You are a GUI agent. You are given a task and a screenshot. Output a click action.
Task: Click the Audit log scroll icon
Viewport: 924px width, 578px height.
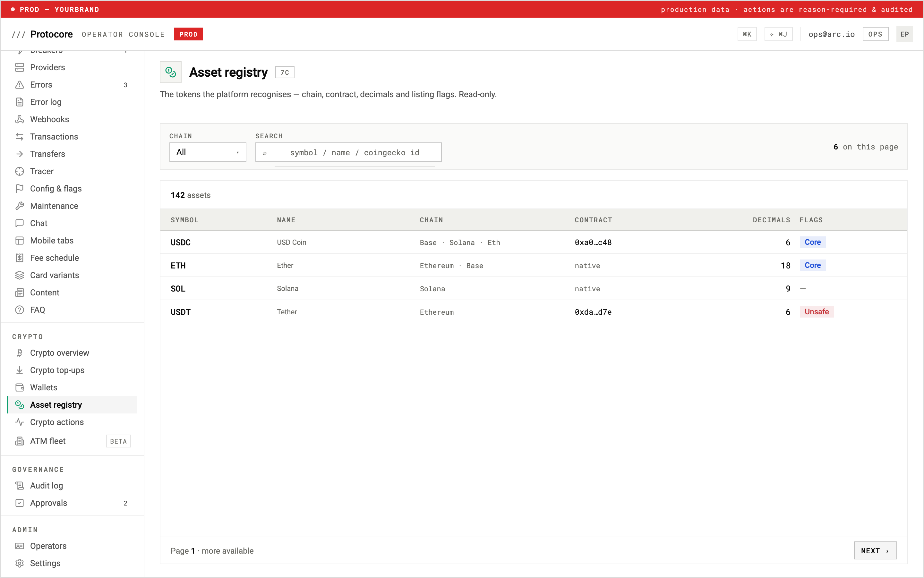20,486
